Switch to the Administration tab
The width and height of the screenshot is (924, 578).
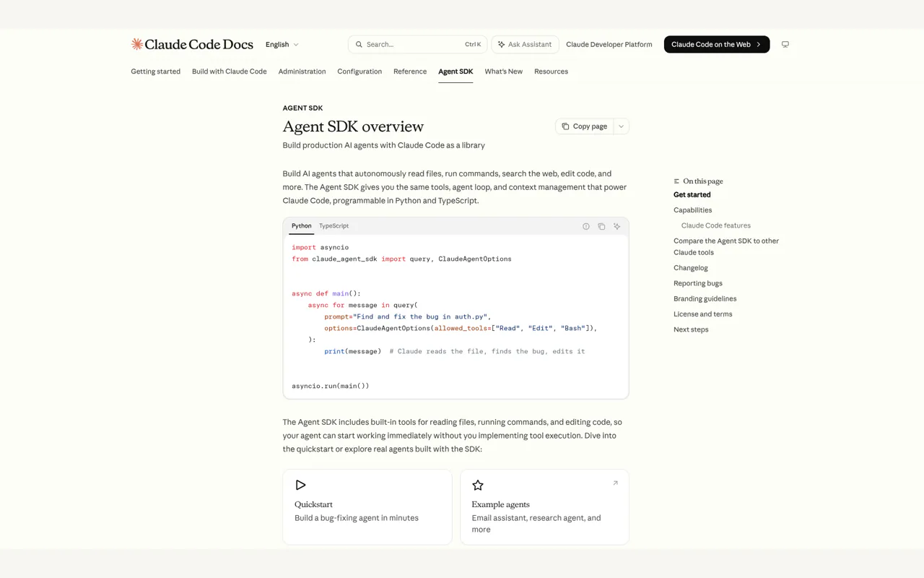[302, 72]
